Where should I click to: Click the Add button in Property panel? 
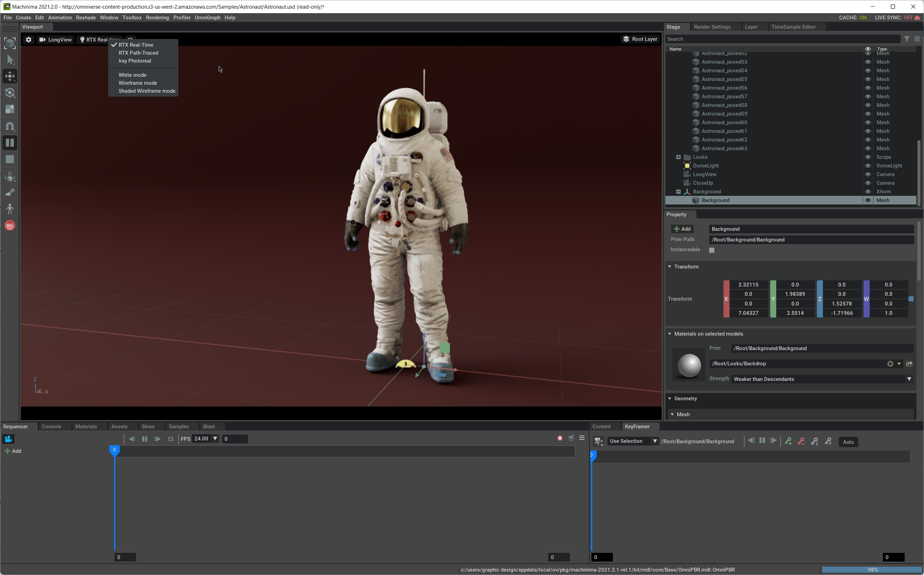[682, 229]
